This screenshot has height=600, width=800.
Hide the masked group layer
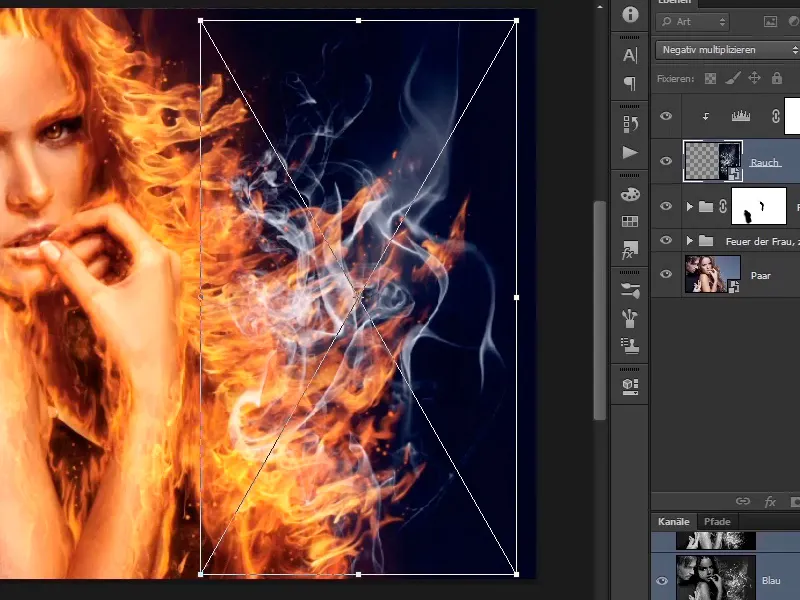click(x=666, y=206)
